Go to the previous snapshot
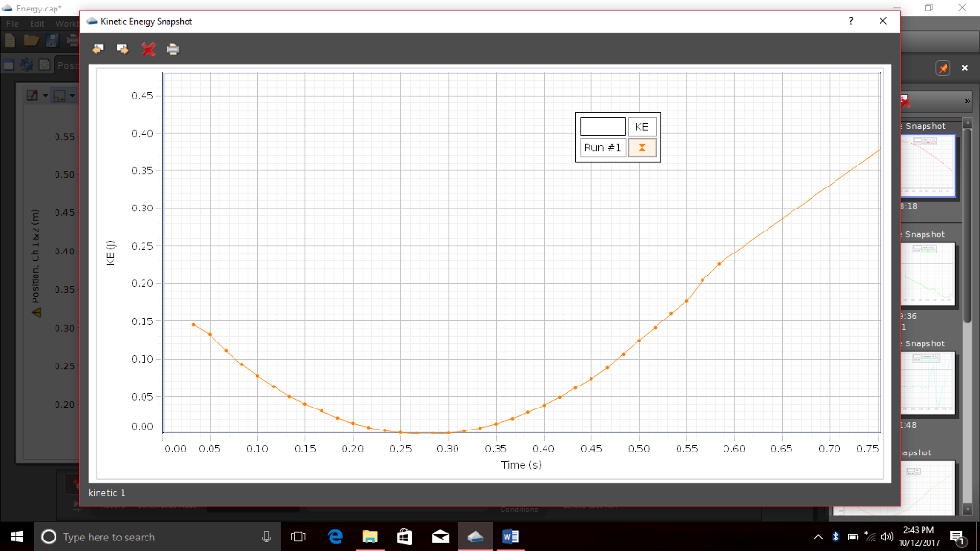 point(98,49)
